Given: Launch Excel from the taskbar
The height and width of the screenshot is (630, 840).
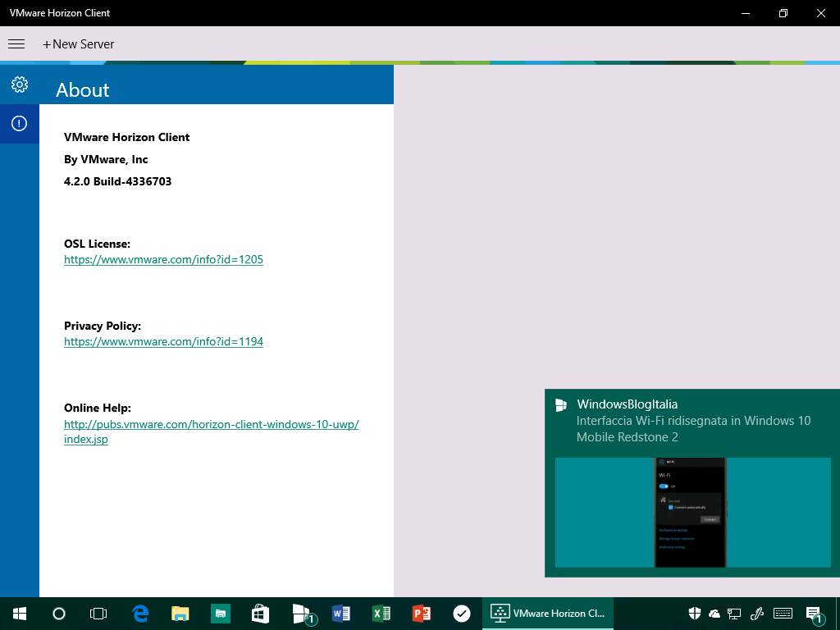Looking at the screenshot, I should [381, 614].
